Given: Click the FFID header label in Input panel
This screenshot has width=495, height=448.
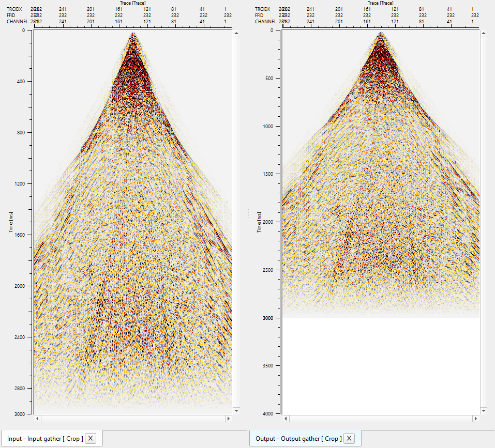Looking at the screenshot, I should 11,15.
